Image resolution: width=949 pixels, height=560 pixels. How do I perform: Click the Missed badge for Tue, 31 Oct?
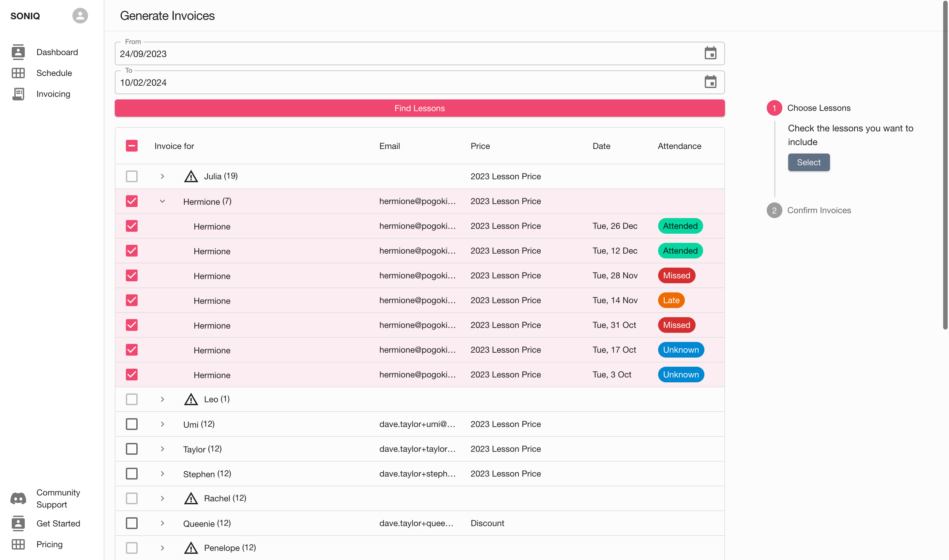coord(676,325)
